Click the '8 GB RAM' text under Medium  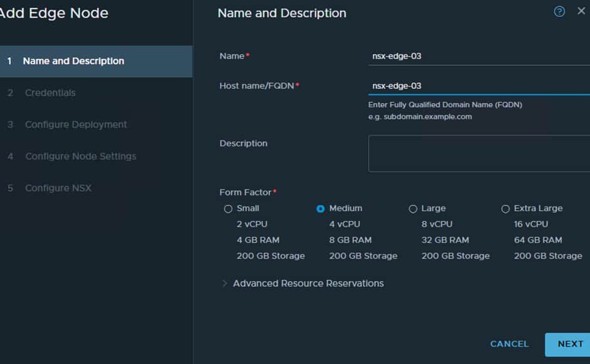point(350,240)
